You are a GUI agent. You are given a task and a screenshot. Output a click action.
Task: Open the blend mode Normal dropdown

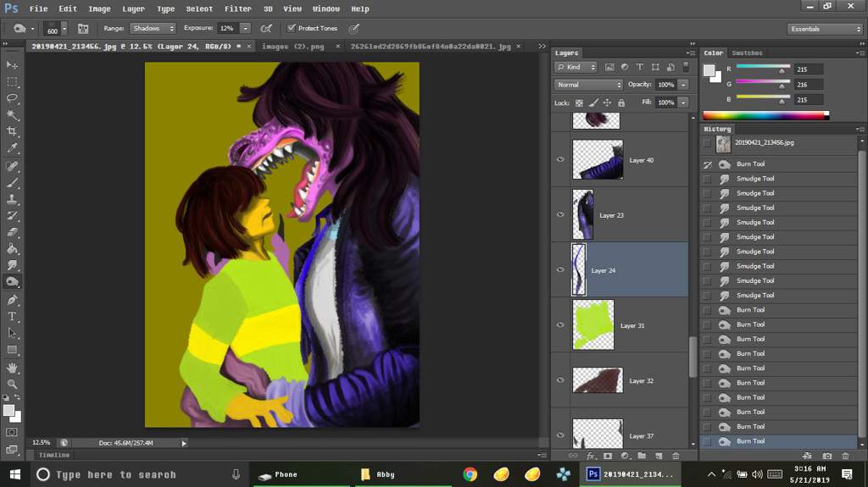pos(588,85)
